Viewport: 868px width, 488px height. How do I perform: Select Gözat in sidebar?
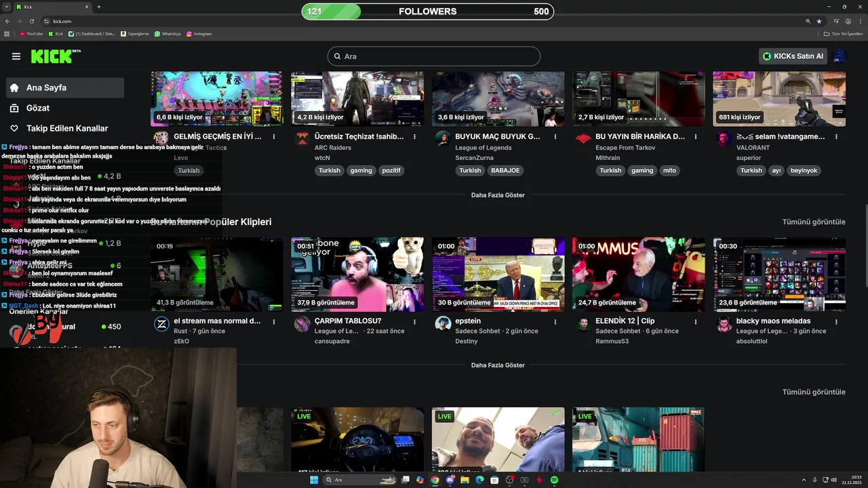click(65, 108)
